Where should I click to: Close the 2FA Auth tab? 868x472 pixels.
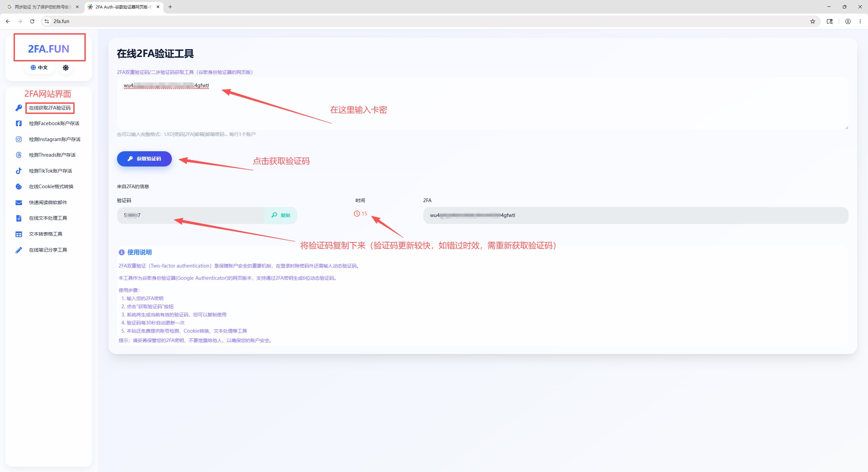coord(158,7)
